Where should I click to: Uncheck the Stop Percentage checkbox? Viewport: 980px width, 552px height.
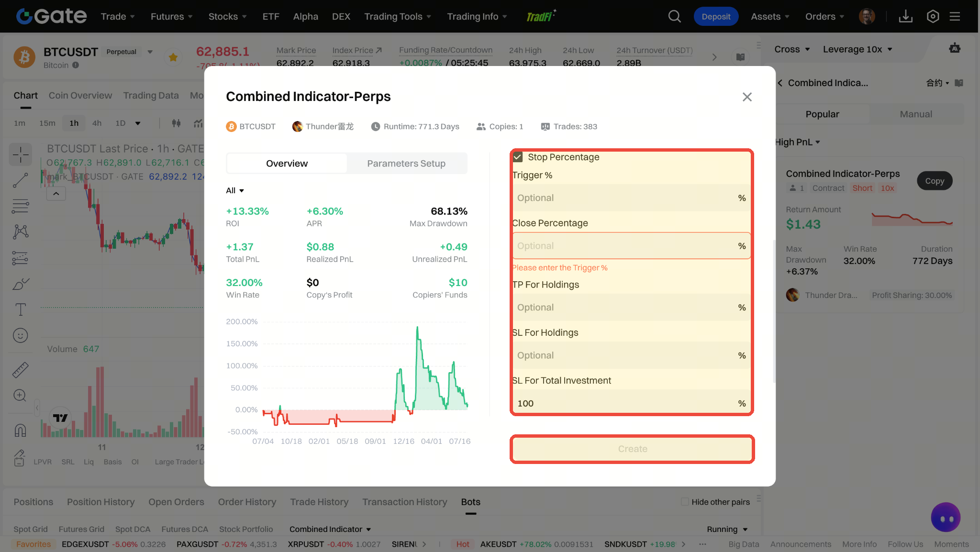pyautogui.click(x=517, y=157)
